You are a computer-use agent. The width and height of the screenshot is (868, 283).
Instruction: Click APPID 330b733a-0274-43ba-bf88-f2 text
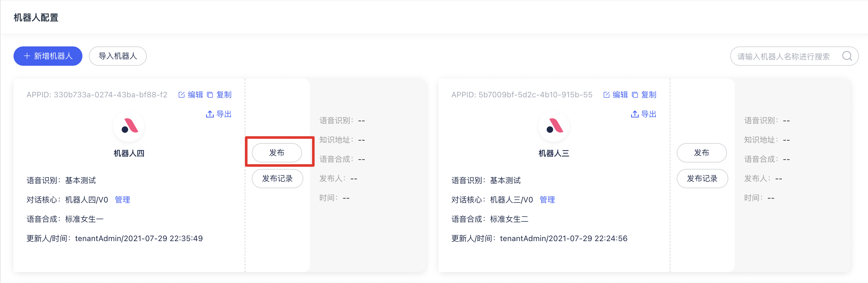point(97,95)
